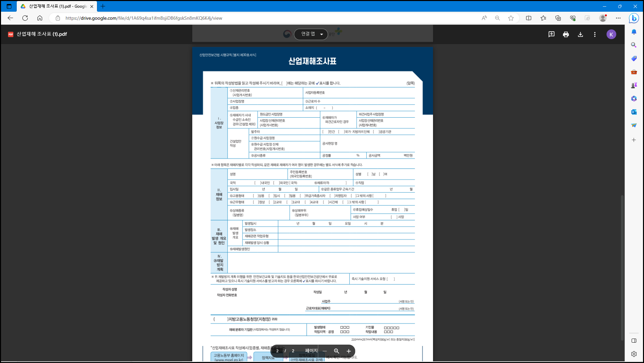Viewport: 644px width, 363px height.
Task: Close the 산업재해 조사표 (1).pdf tab
Action: (92, 6)
